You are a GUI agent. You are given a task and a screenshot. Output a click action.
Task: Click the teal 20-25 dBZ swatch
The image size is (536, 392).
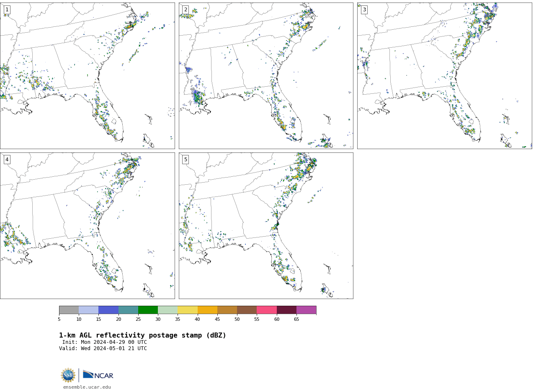tap(128, 310)
